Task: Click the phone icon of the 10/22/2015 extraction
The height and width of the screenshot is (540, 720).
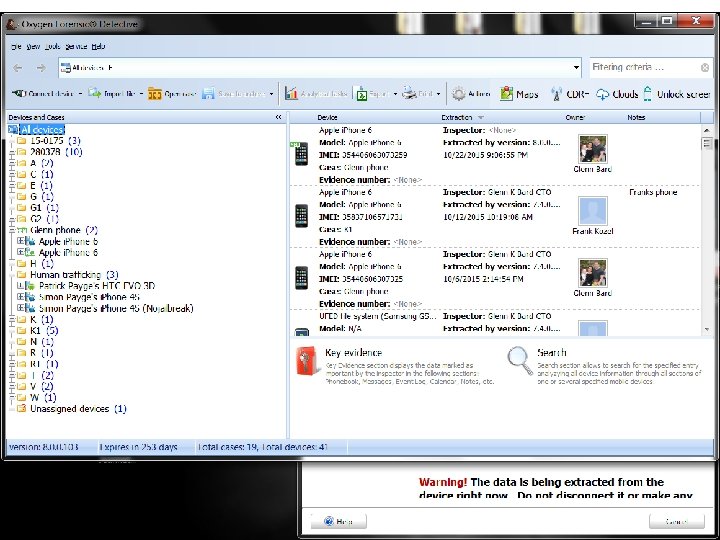Action: click(301, 154)
